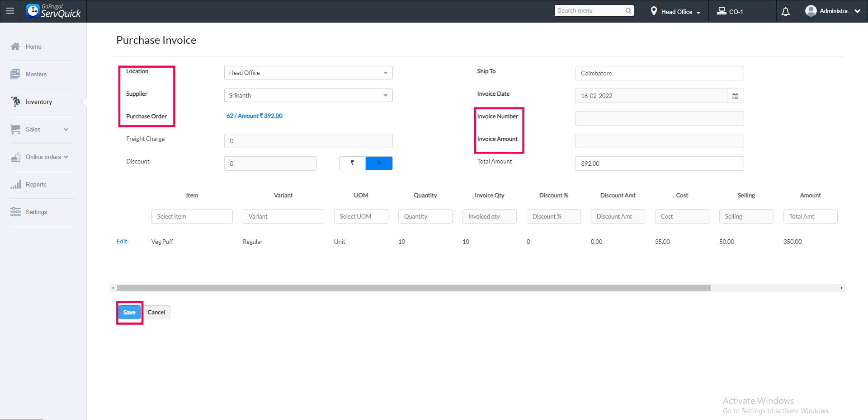This screenshot has height=420, width=868.
Task: Click the Administrator avatar icon
Action: point(811,11)
